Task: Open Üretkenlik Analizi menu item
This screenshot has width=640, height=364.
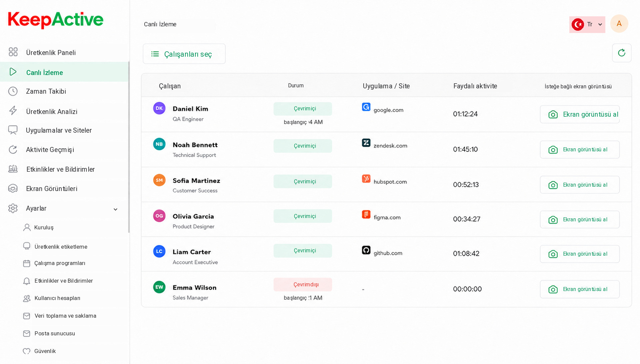Action: click(x=64, y=111)
